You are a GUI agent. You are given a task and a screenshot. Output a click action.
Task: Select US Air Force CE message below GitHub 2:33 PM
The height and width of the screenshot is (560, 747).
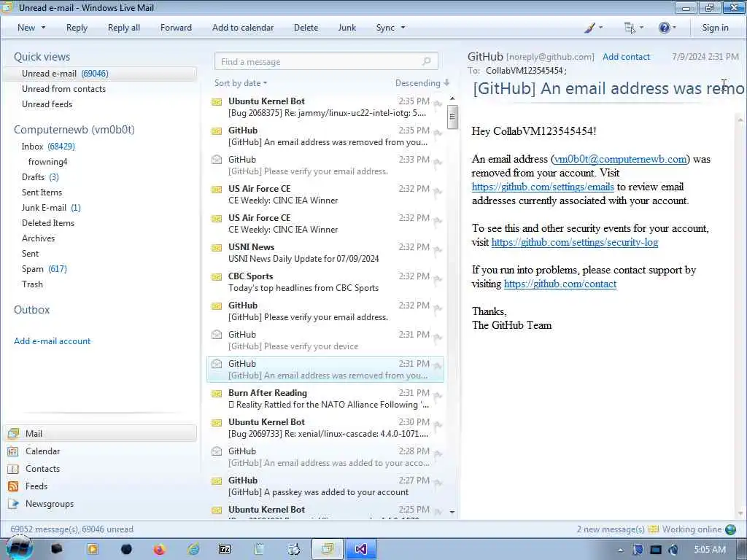326,194
